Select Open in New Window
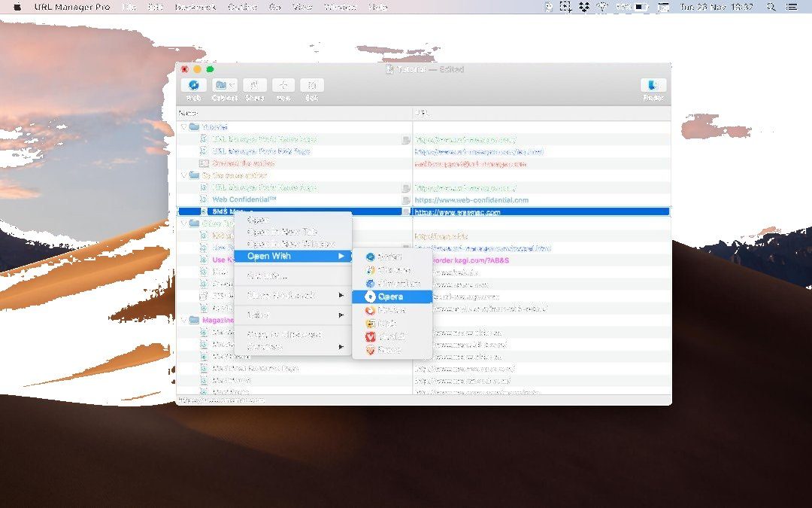 tap(293, 244)
